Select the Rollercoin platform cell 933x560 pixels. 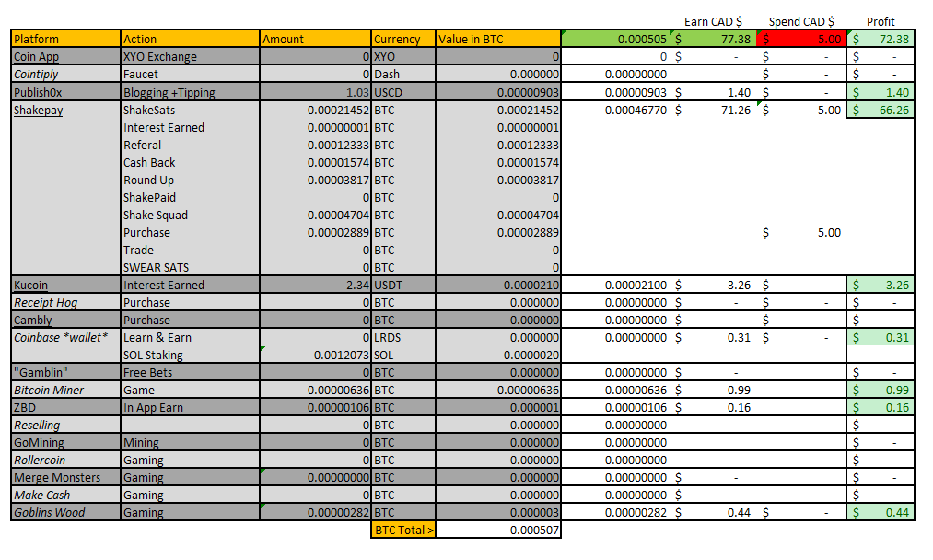tap(66, 460)
